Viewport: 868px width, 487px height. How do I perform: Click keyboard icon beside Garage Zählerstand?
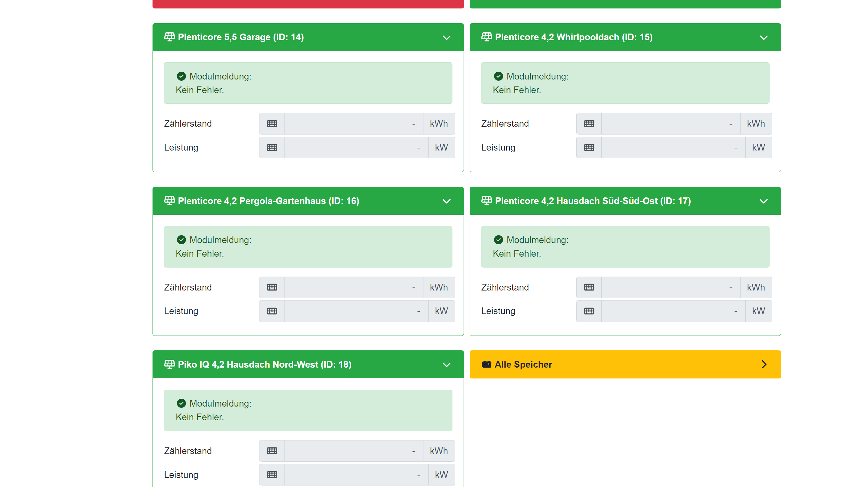click(x=272, y=124)
